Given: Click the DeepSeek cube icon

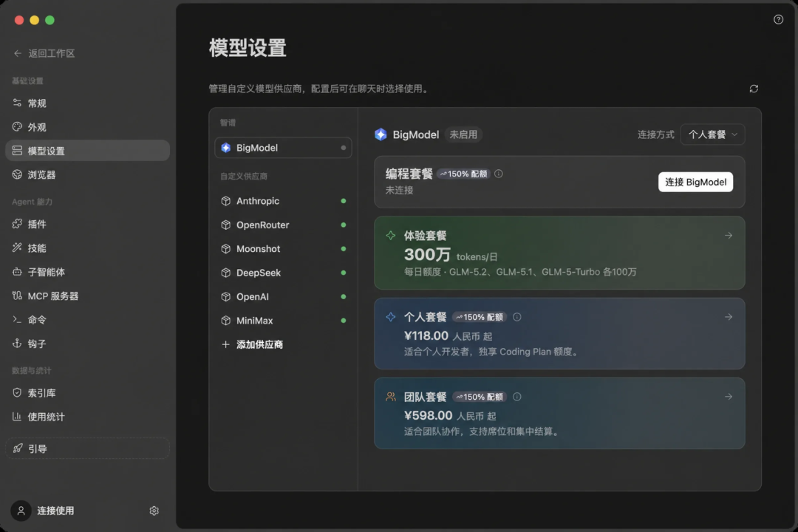Looking at the screenshot, I should tap(226, 273).
